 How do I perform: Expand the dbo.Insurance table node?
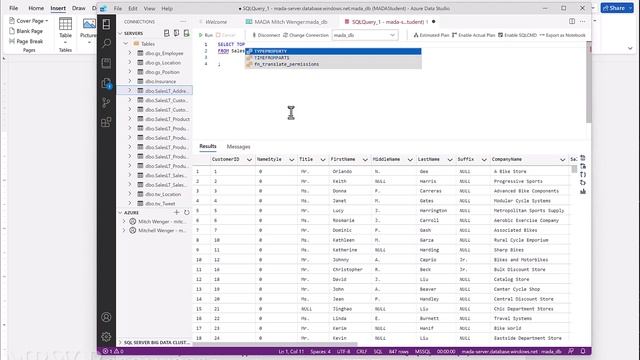(x=130, y=81)
